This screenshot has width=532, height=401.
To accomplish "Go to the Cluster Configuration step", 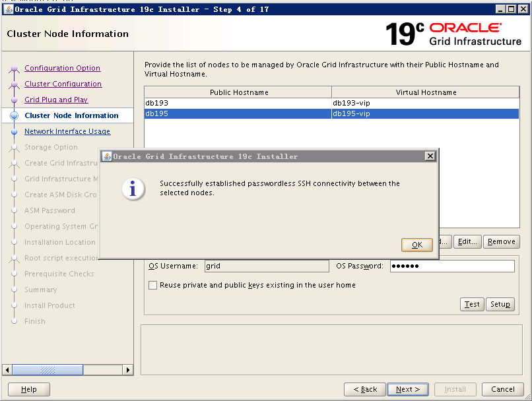I will [63, 84].
